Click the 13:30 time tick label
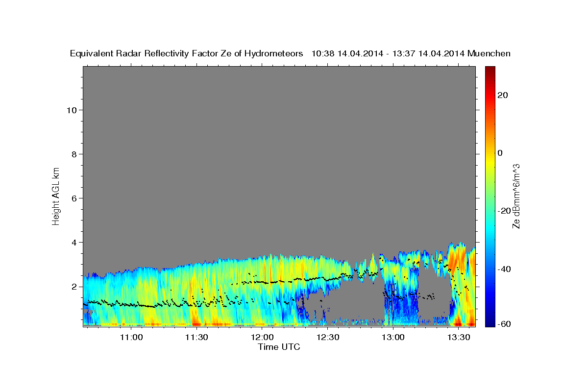This screenshot has height=392, width=588. click(x=459, y=337)
